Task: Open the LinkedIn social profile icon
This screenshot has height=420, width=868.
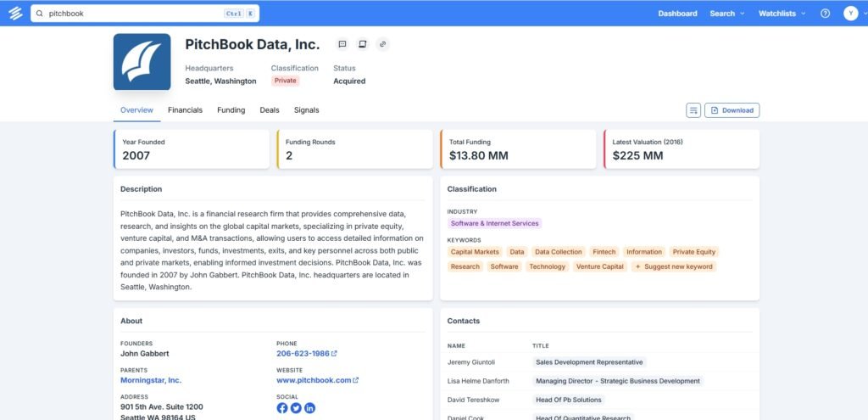Action: click(309, 408)
